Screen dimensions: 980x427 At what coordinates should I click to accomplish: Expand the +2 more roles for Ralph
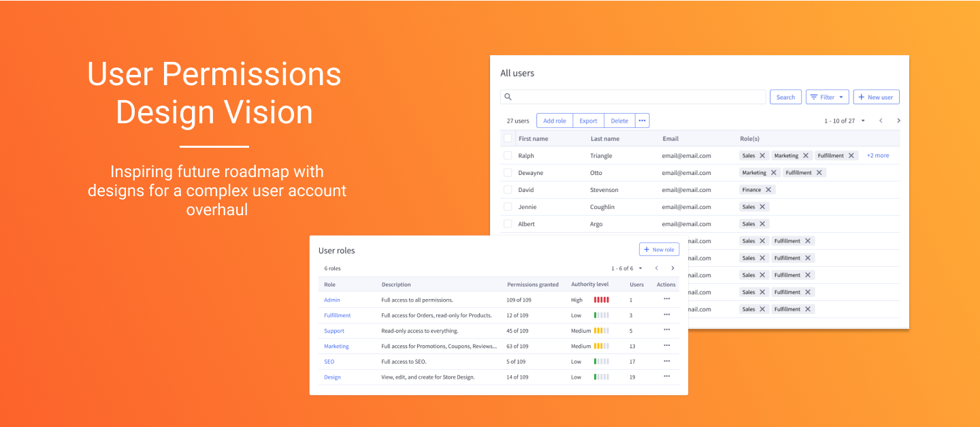click(878, 155)
